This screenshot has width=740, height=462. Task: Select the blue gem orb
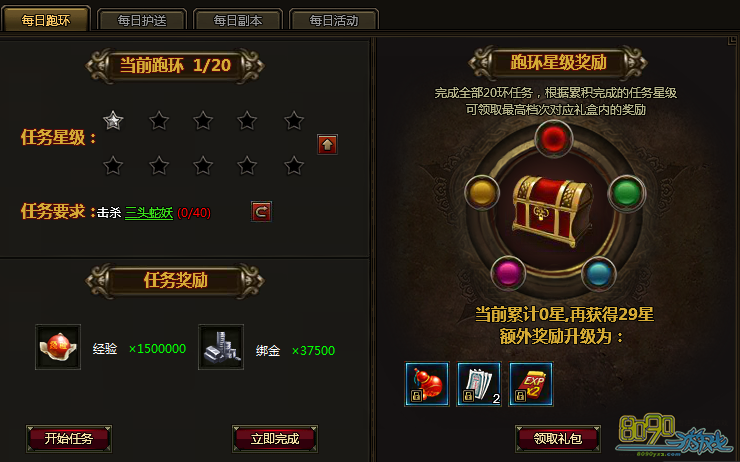pos(598,273)
